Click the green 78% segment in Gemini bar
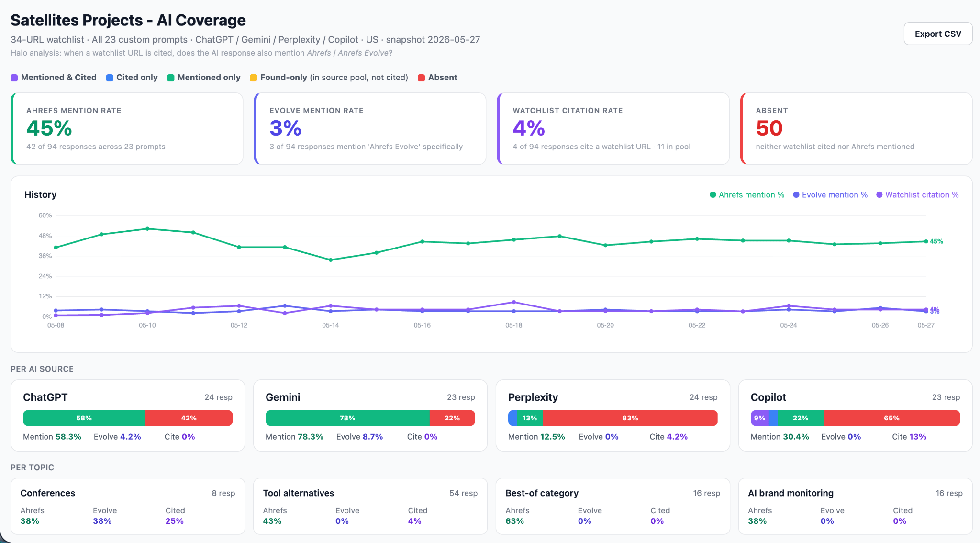 [347, 418]
